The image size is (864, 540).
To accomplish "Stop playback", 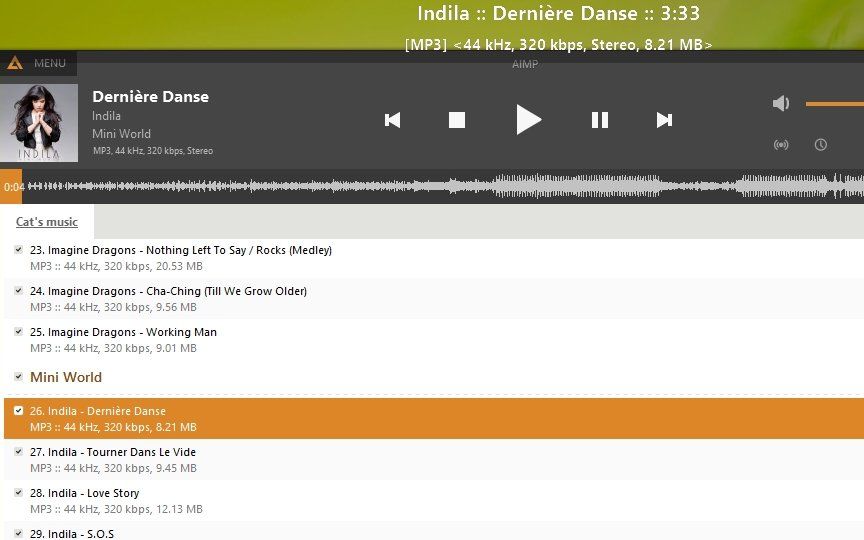I will pyautogui.click(x=457, y=120).
